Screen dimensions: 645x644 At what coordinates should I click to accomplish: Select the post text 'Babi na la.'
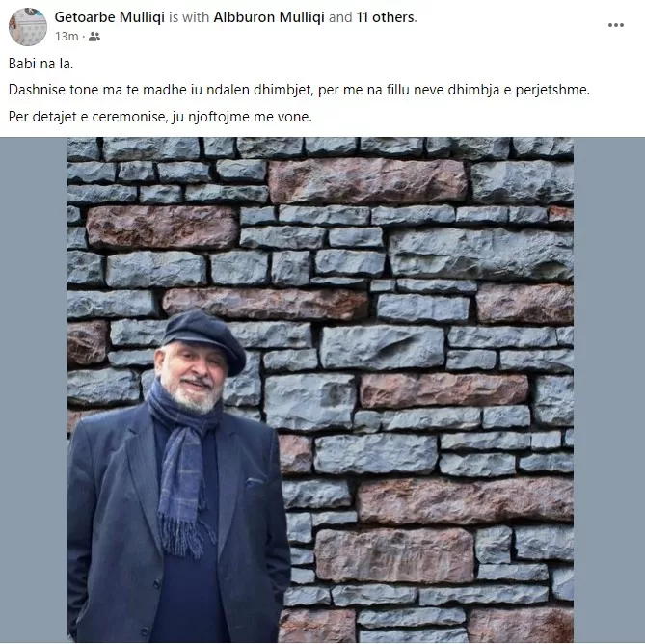40,64
